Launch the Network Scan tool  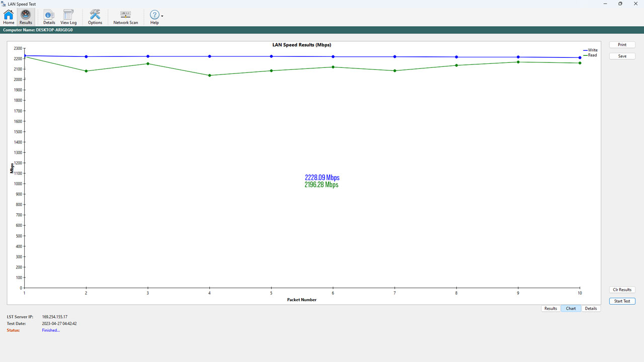click(126, 17)
